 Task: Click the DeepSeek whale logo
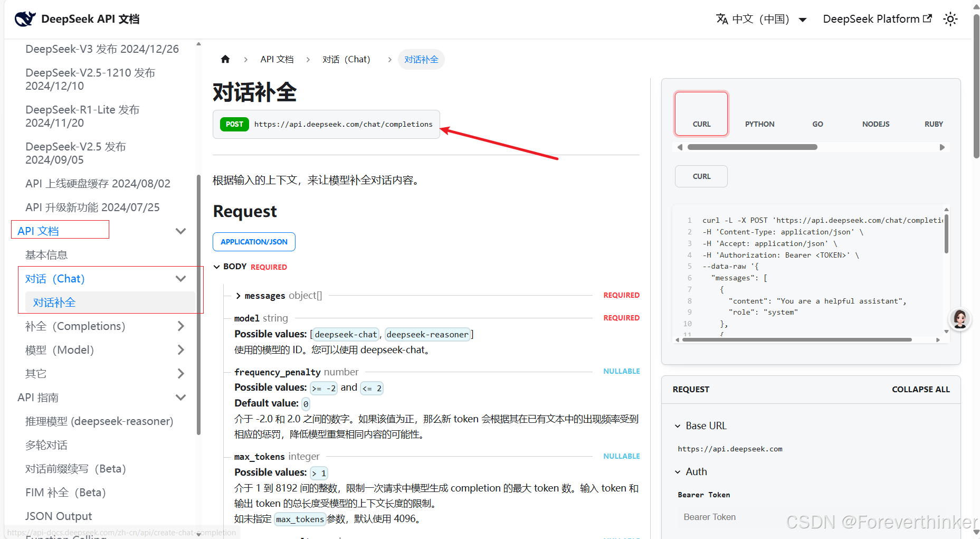pyautogui.click(x=25, y=19)
